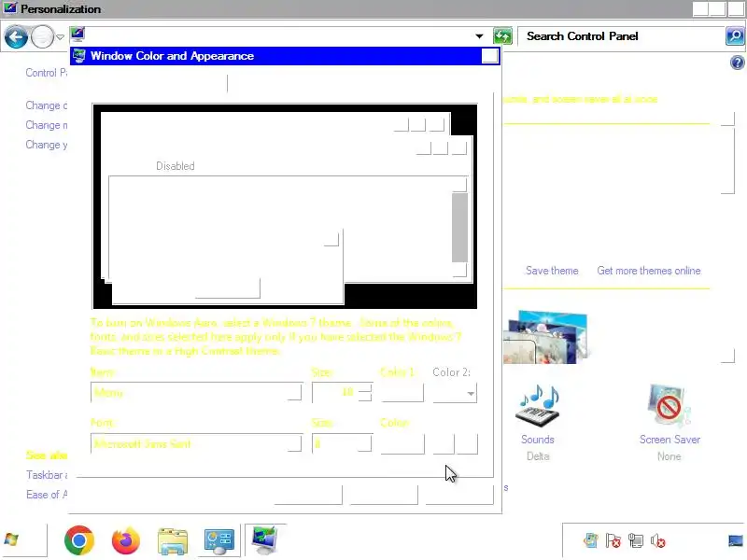Refresh the Control Panel page
Viewport: 747px width, 560px height.
(502, 36)
